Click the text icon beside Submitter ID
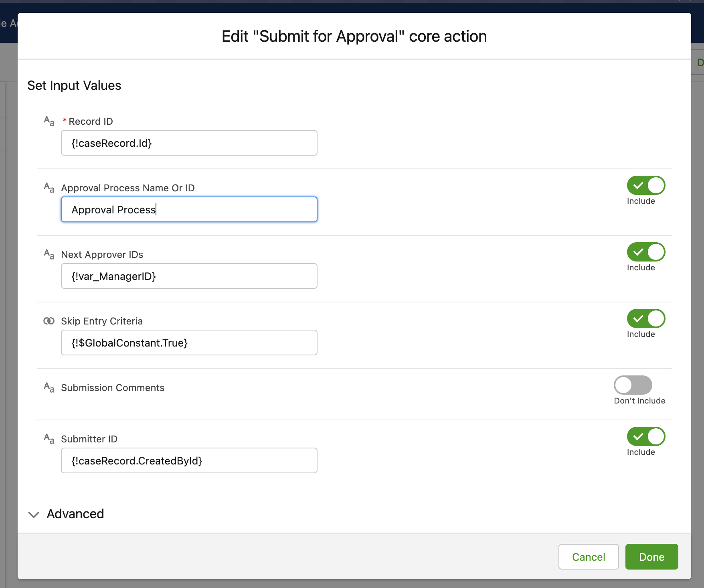 [49, 439]
